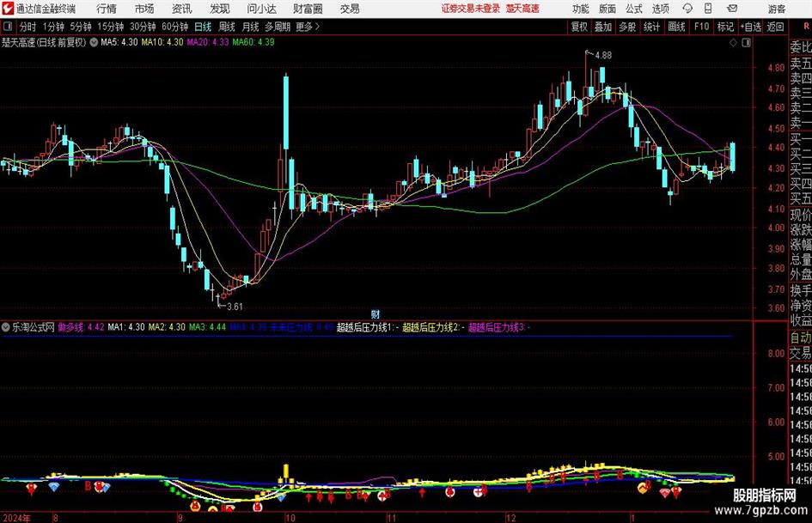Image resolution: width=812 pixels, height=523 pixels.
Task: Open the 版面 menu
Action: point(607,9)
